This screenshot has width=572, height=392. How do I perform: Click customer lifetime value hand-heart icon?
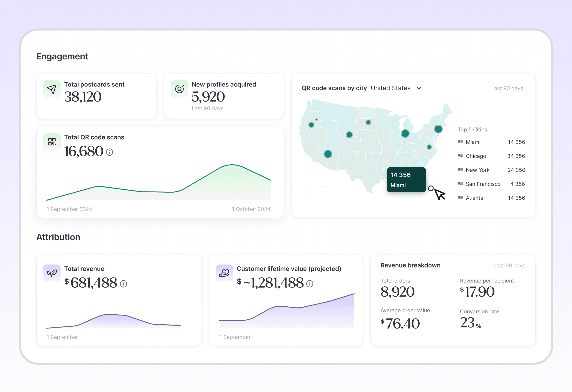click(224, 273)
